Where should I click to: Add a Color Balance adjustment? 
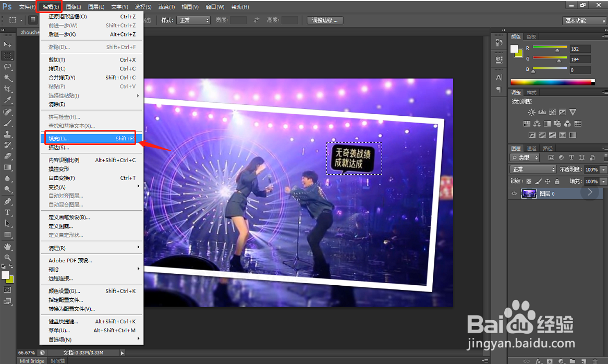[x=537, y=124]
